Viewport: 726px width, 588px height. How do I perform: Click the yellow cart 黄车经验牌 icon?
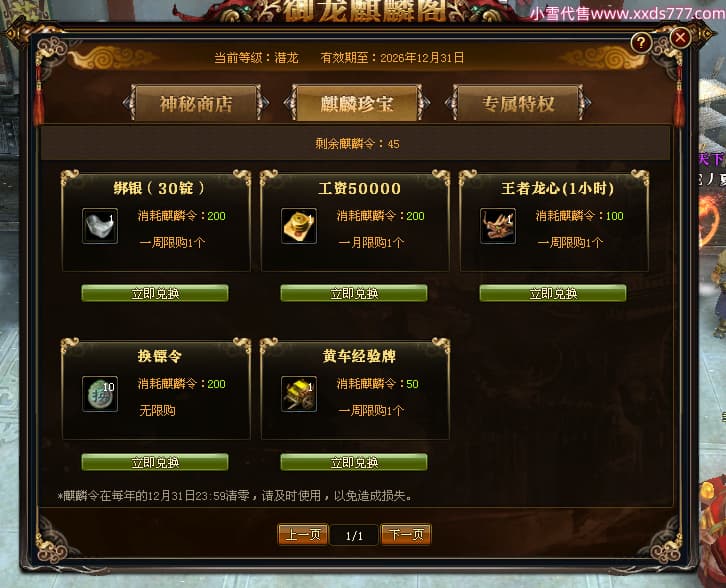tap(299, 394)
